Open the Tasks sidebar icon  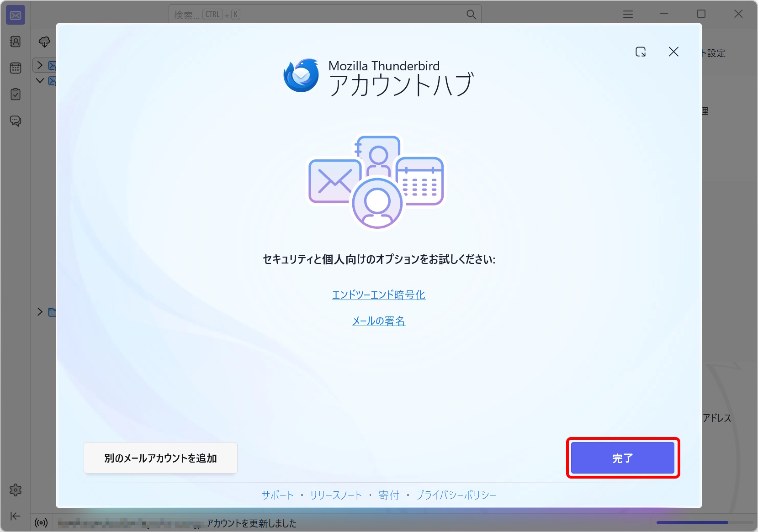pos(16,95)
